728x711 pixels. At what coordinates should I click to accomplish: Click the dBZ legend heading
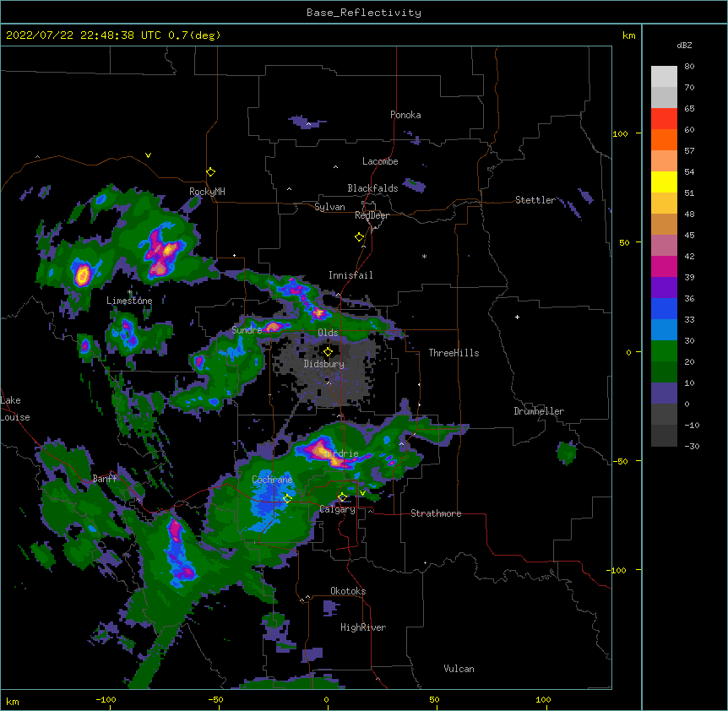coord(684,45)
